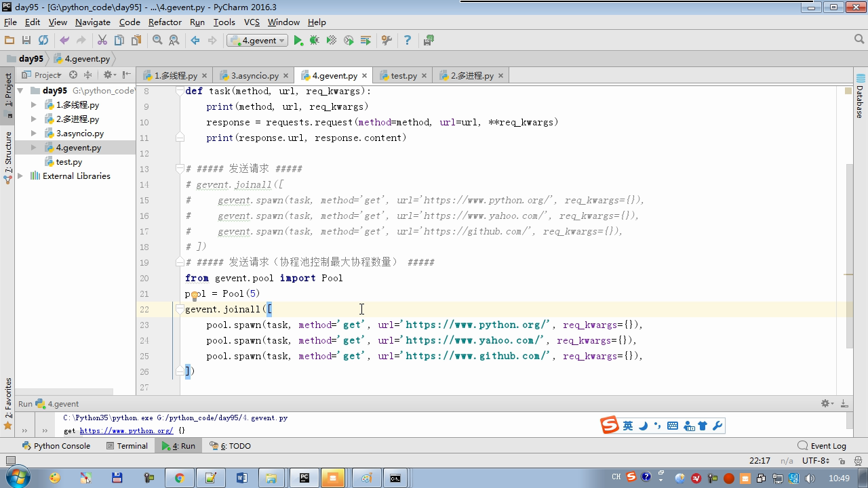Viewport: 868px width, 488px height.
Task: Click the Synchronize refresh icon
Action: 43,41
